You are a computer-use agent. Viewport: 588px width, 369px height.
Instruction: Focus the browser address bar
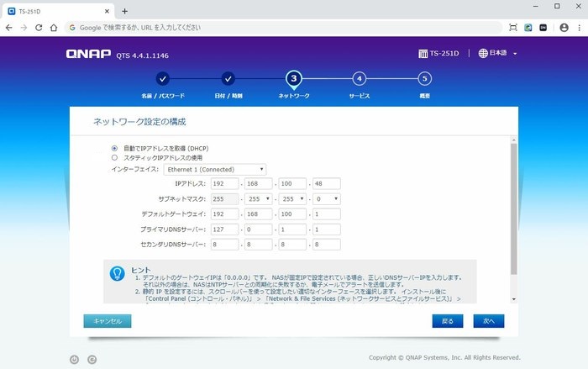coord(283,28)
